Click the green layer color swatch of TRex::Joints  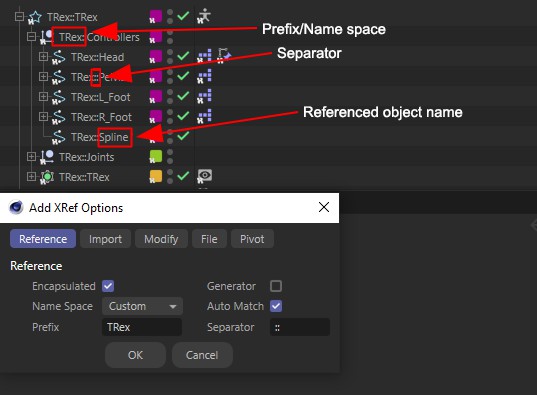[156, 157]
